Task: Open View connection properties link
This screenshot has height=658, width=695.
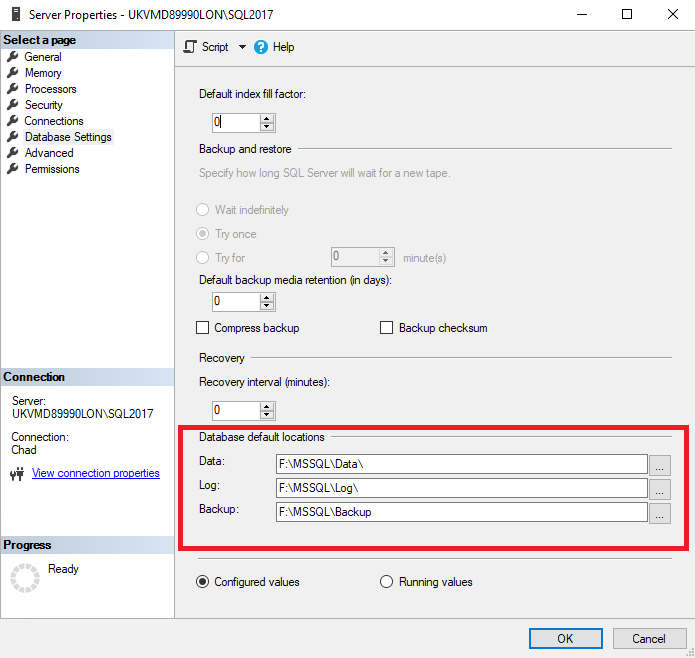Action: [x=96, y=473]
